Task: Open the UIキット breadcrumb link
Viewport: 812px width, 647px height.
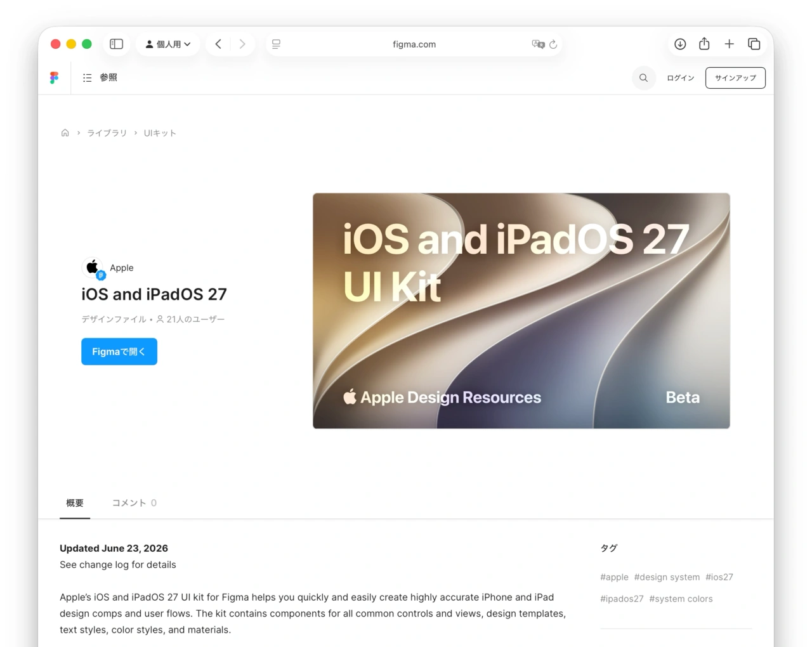Action: tap(160, 133)
